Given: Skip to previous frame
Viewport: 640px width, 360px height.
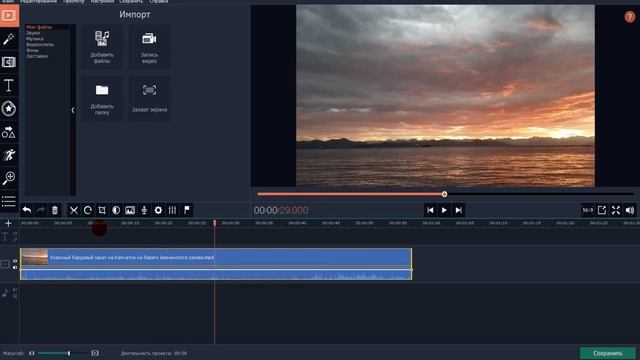Looking at the screenshot, I should [430, 210].
